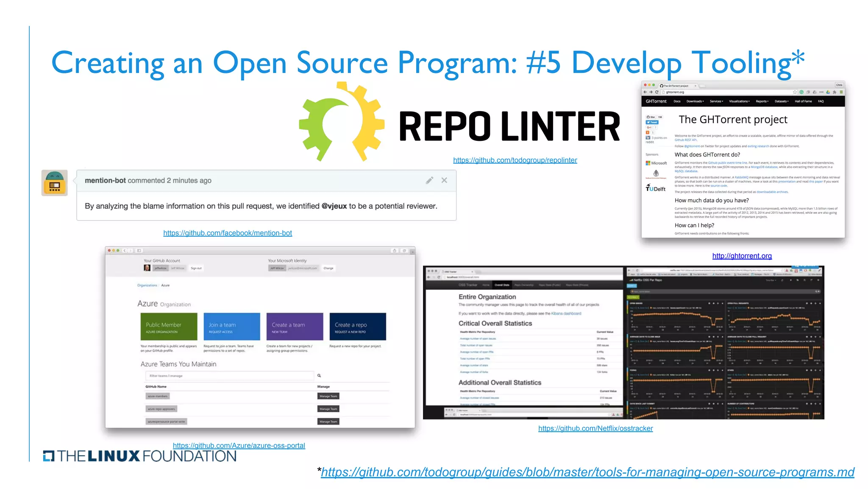Expand the Datasets dropdown in GHTorrent navbar
The height and width of the screenshot is (489, 868).
point(782,101)
